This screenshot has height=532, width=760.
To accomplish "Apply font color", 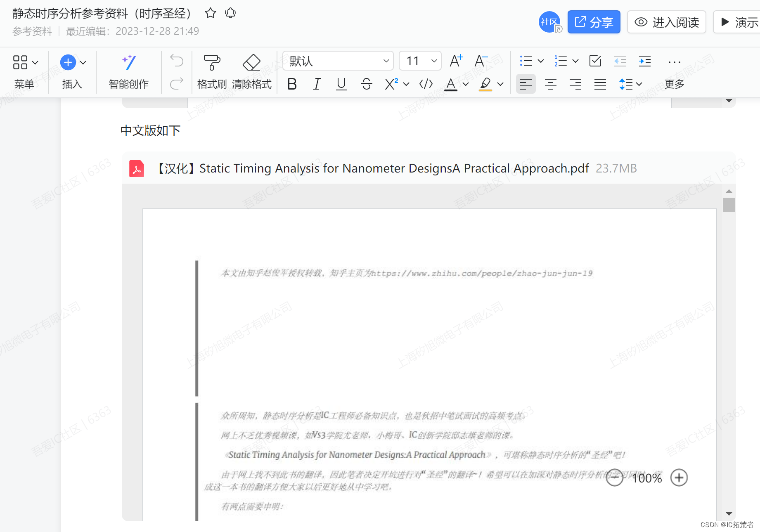I will click(451, 84).
